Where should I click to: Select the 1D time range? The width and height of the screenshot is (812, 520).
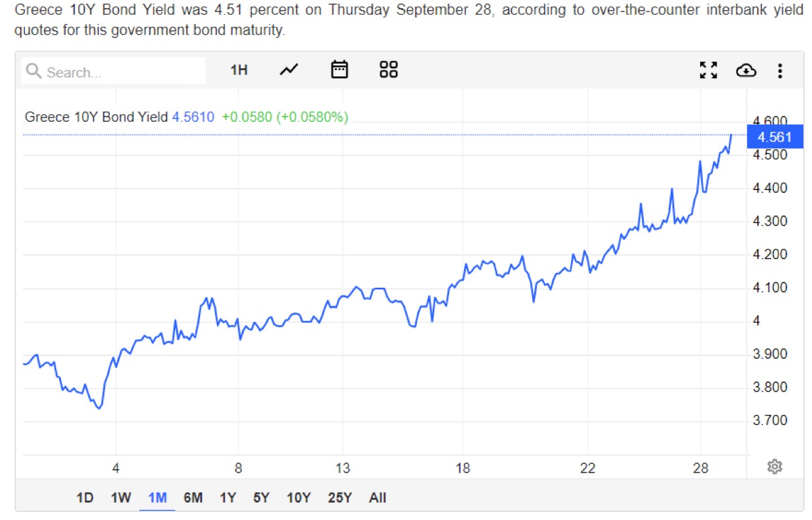point(85,498)
